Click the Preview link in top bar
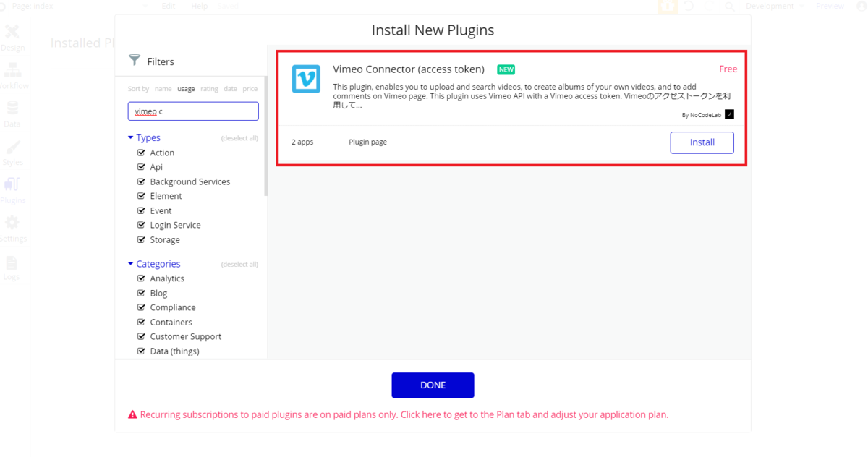 [x=830, y=6]
